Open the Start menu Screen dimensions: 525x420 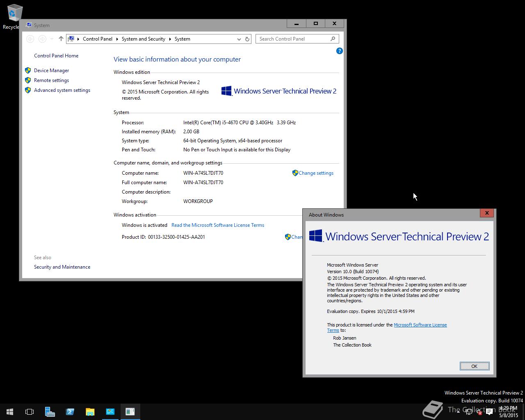(x=10, y=412)
